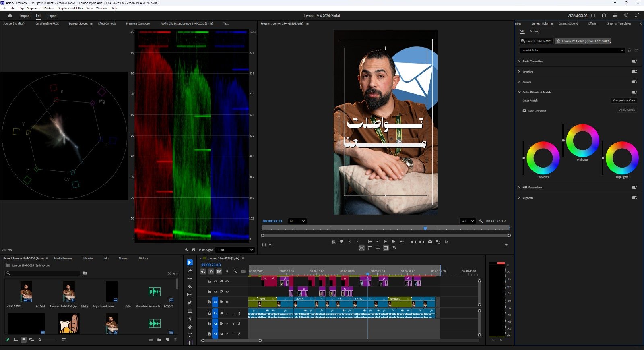Toggle the Clamp Signal checkbox
The width and height of the screenshot is (644, 350).
tap(194, 250)
